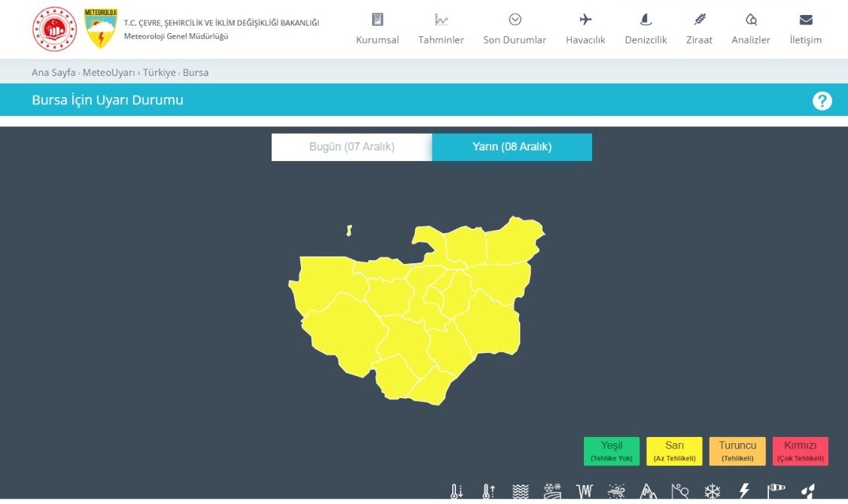Click the mountain avalanche warning icon
This screenshot has height=504, width=848.
coord(648,492)
